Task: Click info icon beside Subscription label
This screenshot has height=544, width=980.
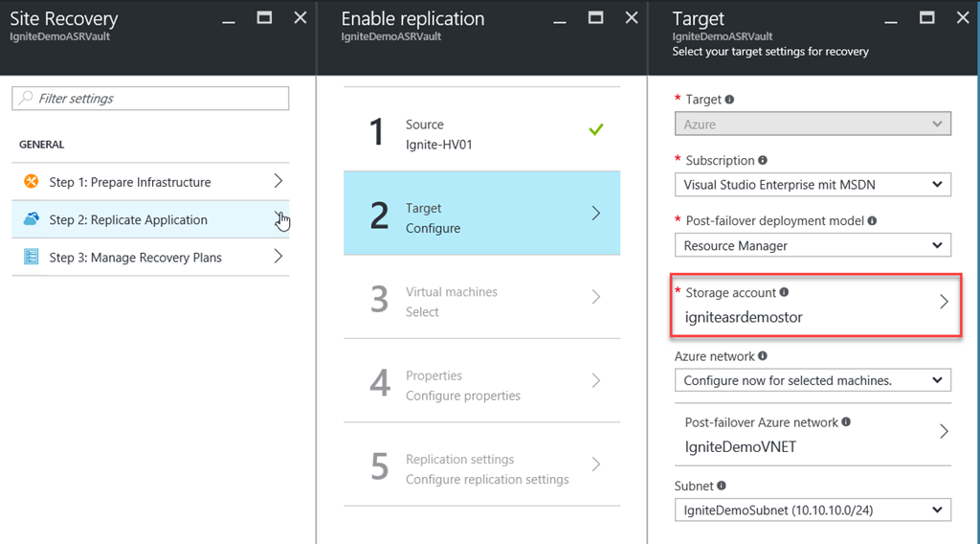Action: pos(763,161)
